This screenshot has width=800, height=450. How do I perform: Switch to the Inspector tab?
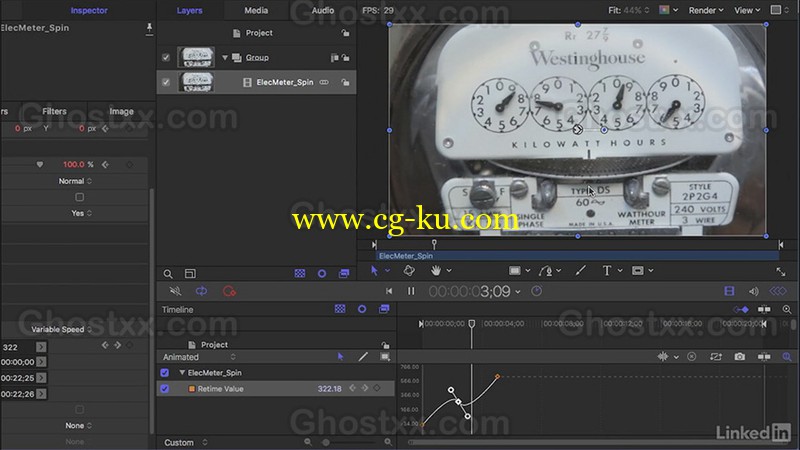pyautogui.click(x=89, y=10)
